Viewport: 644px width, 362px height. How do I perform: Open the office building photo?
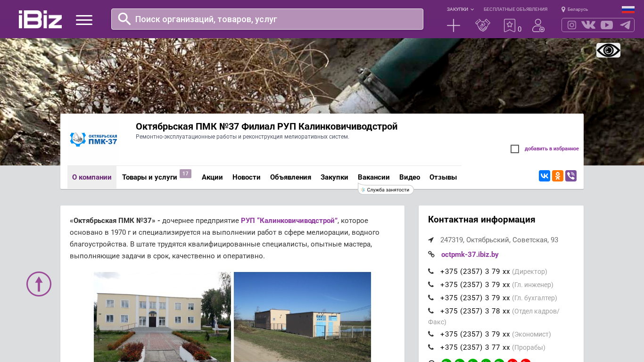coord(162,317)
